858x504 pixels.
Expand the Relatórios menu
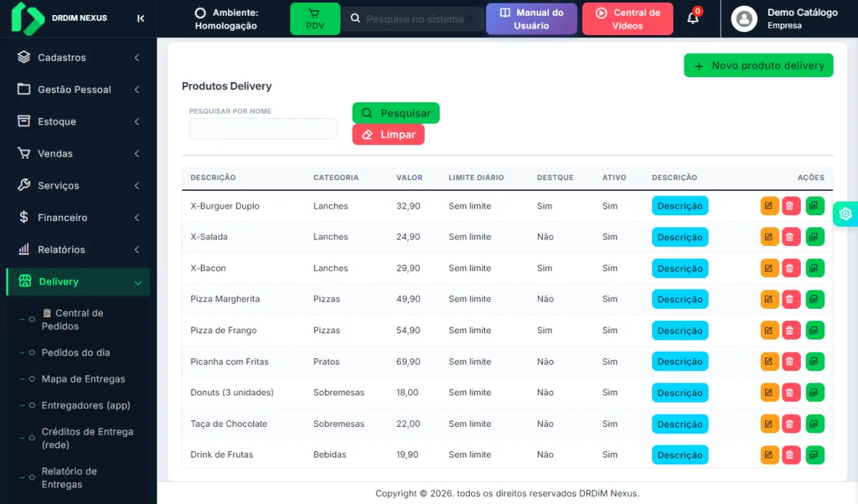pos(79,249)
